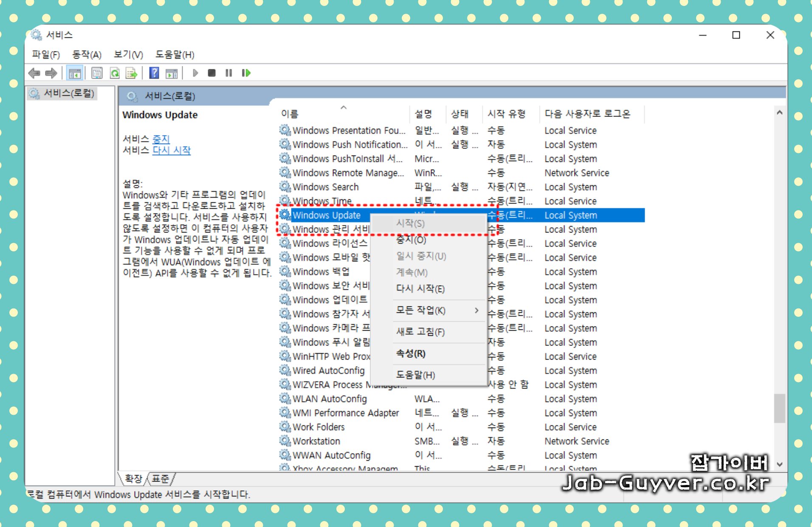Toggle the console tree pane icon
The width and height of the screenshot is (812, 527).
pos(75,73)
